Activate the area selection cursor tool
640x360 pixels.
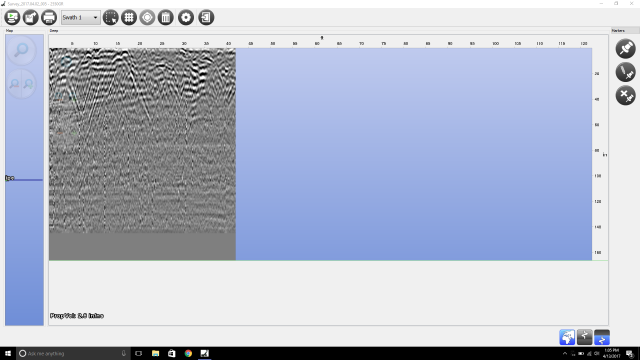pos(111,18)
